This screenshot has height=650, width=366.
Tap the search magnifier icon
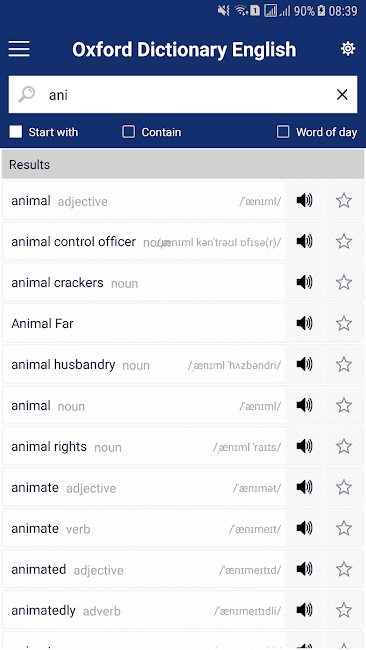[27, 95]
